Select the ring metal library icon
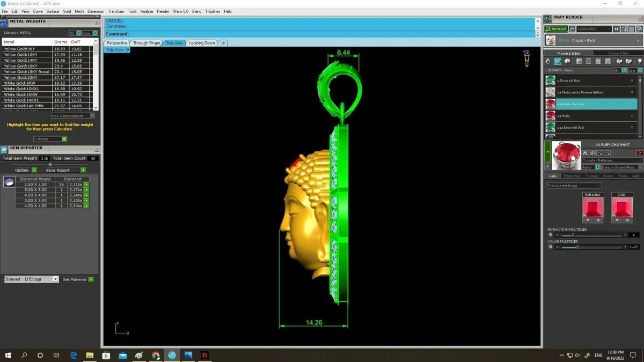The height and width of the screenshot is (362, 644). (548, 62)
